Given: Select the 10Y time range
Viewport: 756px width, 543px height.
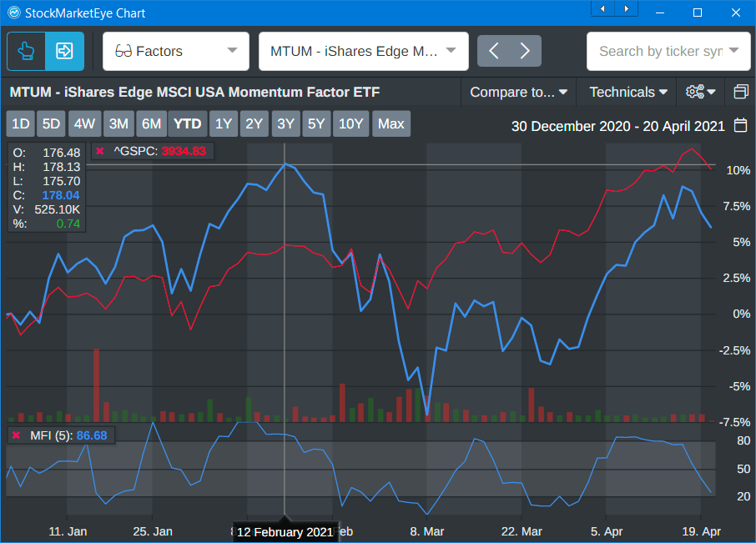Looking at the screenshot, I should [x=351, y=123].
